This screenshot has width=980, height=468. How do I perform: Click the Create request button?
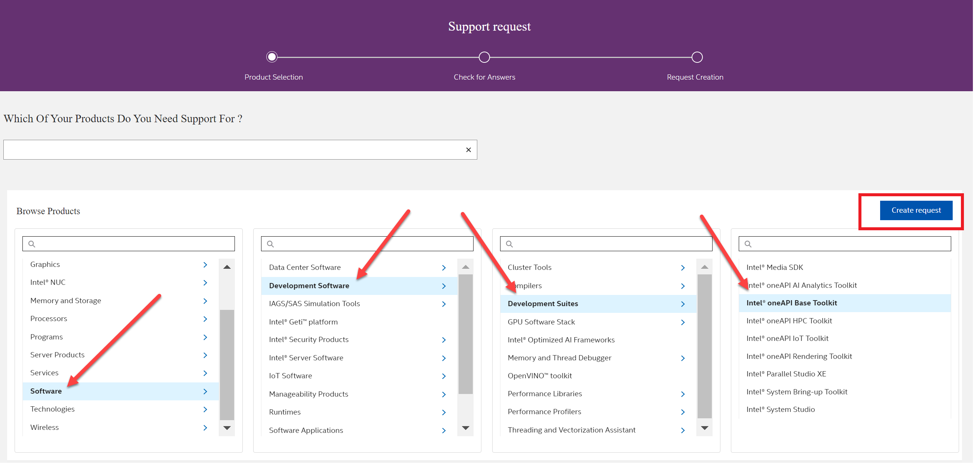916,210
